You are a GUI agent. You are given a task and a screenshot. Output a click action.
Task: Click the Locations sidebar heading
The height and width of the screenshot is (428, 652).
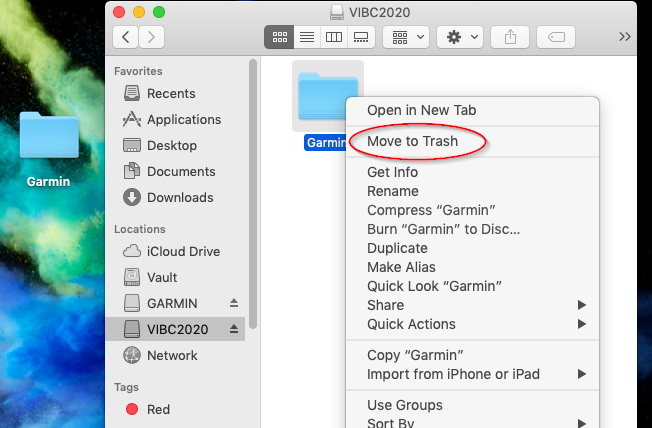click(x=140, y=229)
